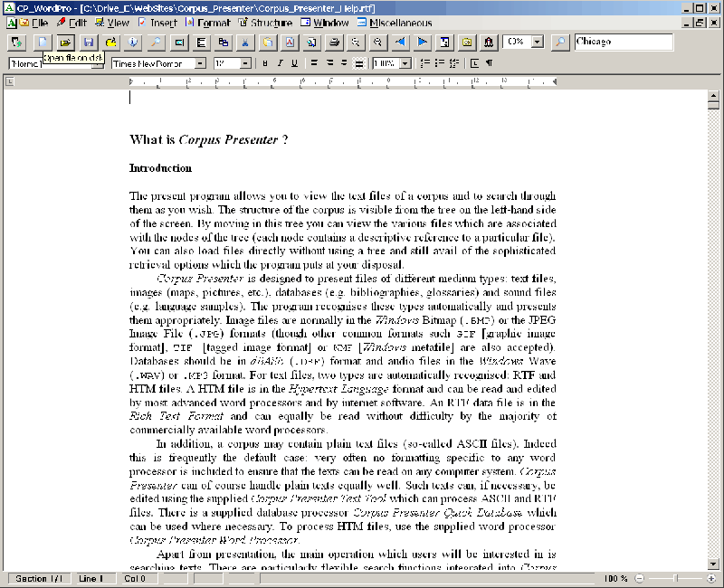
Task: Click the Open file on disk icon
Action: point(65,42)
